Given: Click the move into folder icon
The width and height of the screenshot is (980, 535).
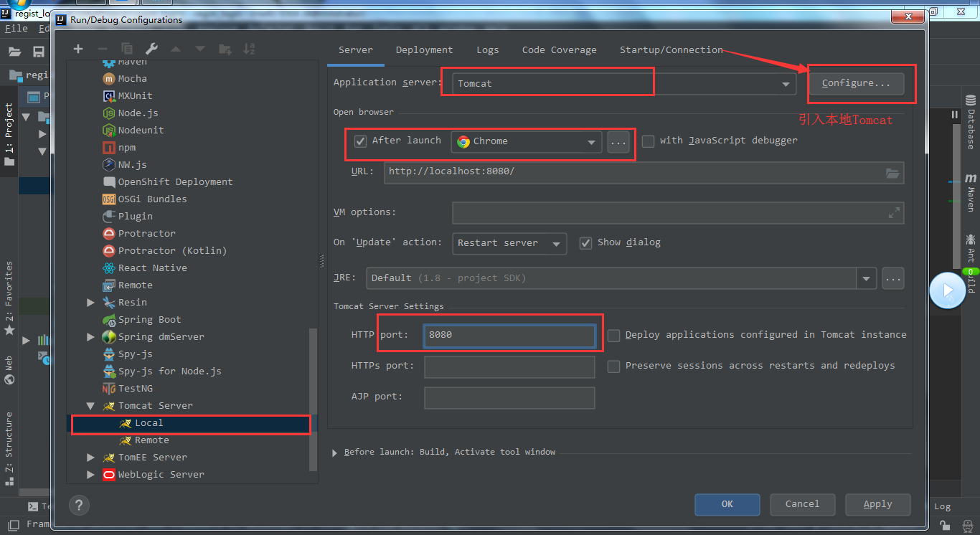Looking at the screenshot, I should tap(225, 49).
